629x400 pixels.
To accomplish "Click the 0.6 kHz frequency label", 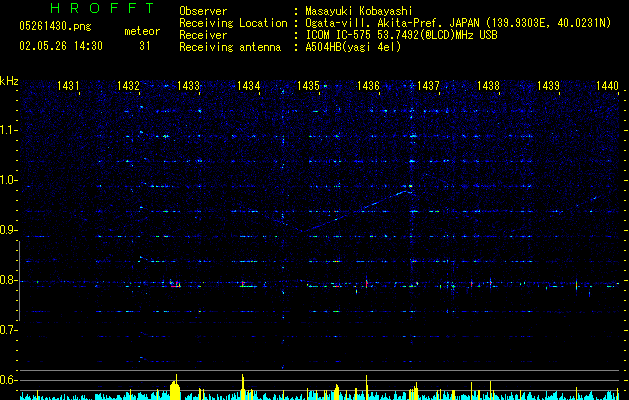I will click(x=8, y=380).
